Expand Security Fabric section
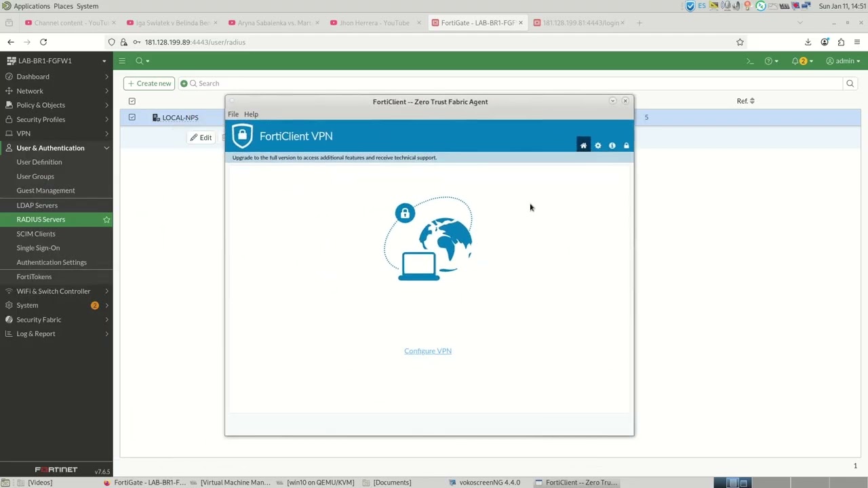The image size is (868, 488). click(x=56, y=320)
